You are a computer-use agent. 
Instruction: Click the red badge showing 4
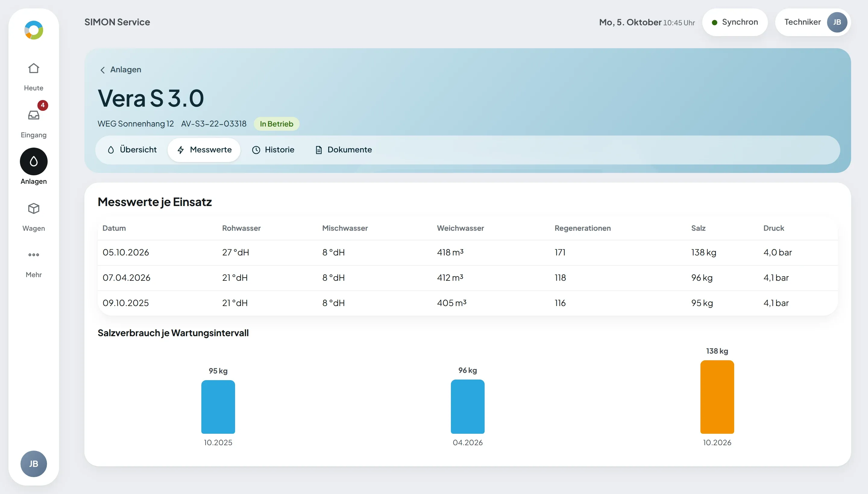click(x=43, y=105)
